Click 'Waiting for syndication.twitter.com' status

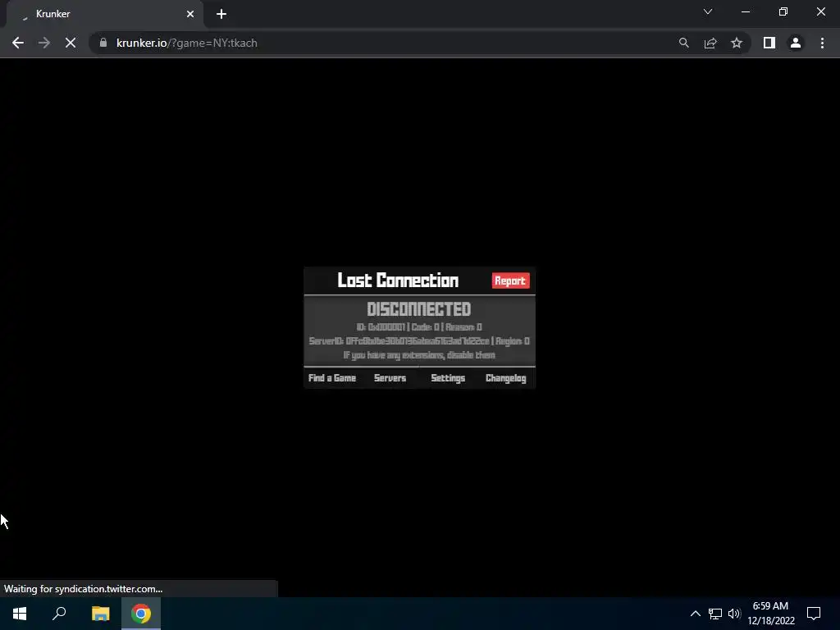coord(84,589)
